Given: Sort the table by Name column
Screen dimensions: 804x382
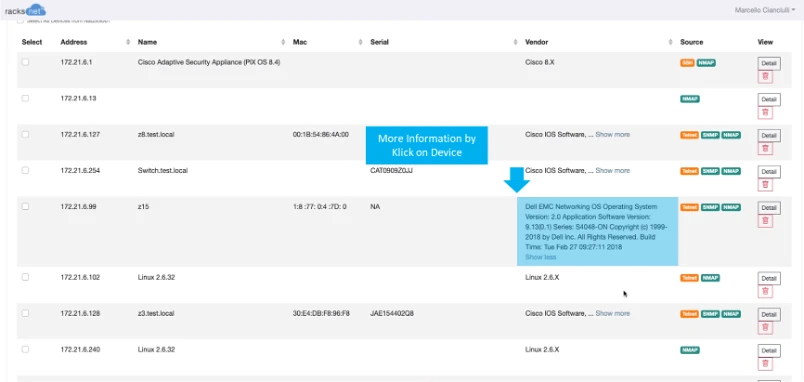Looking at the screenshot, I should click(283, 42).
